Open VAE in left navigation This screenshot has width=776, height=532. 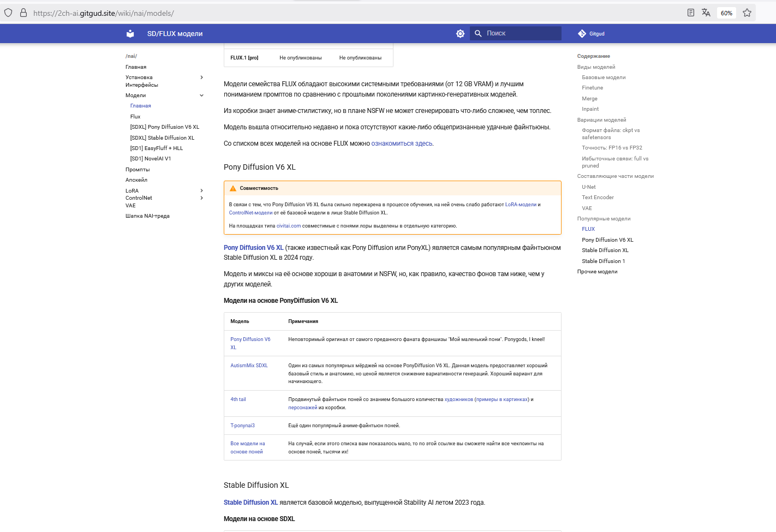130,206
